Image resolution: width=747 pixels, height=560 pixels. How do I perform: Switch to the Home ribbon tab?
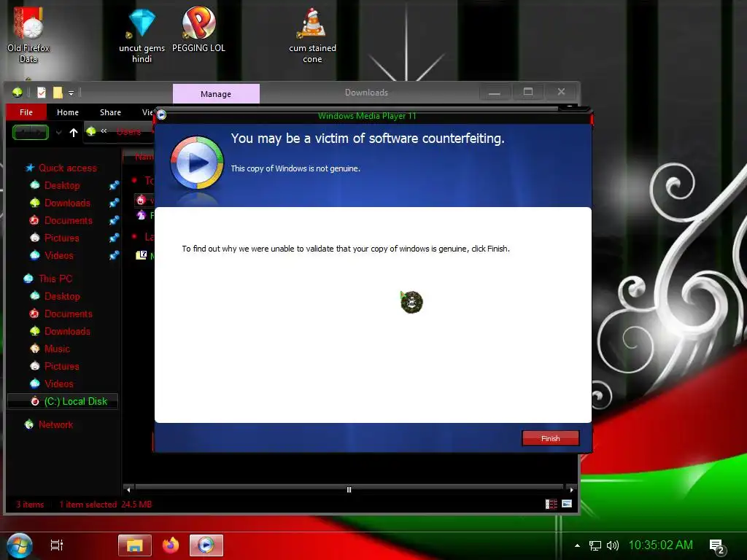68,112
